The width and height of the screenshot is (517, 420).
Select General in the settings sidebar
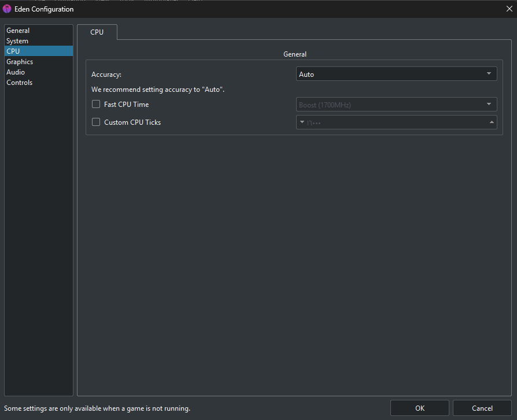[x=39, y=30]
